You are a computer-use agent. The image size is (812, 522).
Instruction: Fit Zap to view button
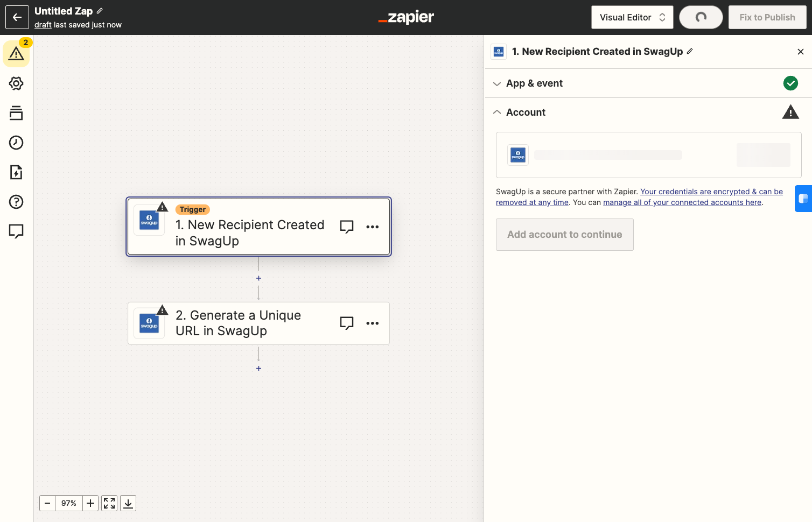tap(109, 503)
